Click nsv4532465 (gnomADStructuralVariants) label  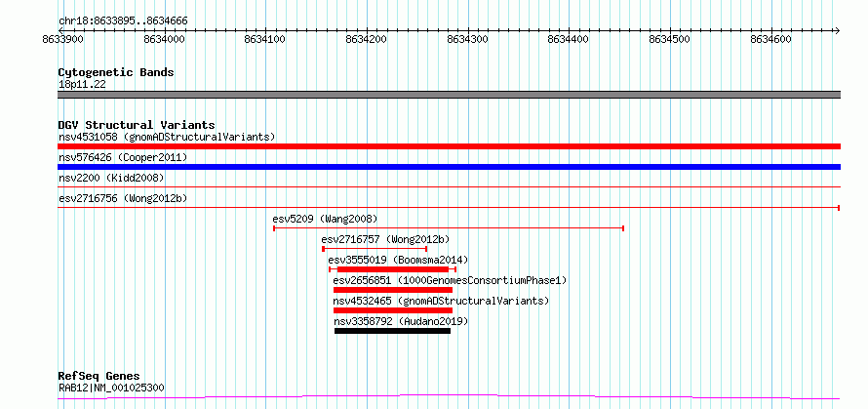tap(441, 301)
